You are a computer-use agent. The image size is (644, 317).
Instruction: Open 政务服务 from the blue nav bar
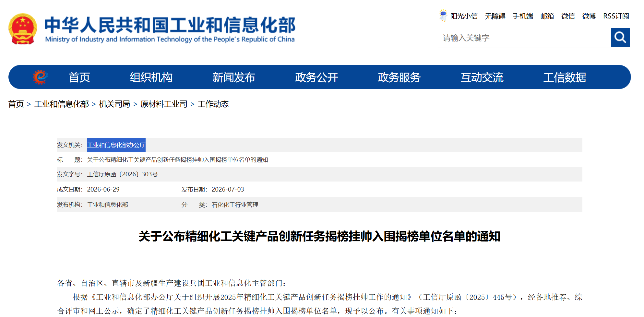click(x=399, y=77)
